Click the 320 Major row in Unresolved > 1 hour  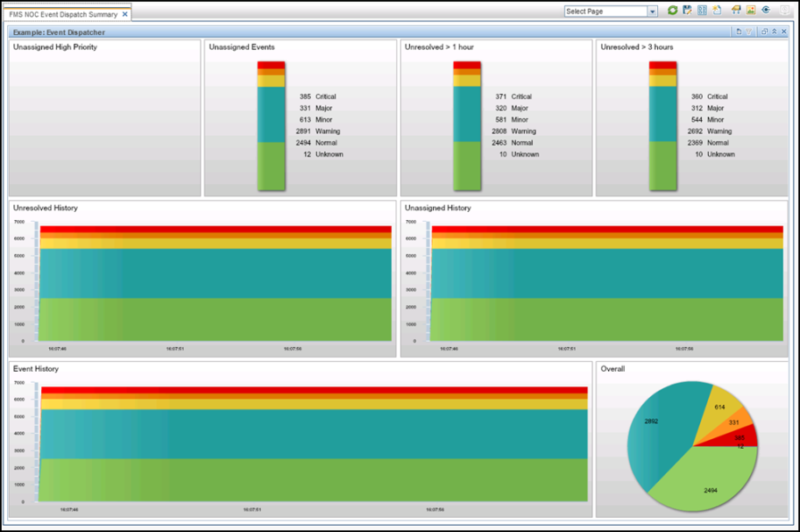(512, 108)
